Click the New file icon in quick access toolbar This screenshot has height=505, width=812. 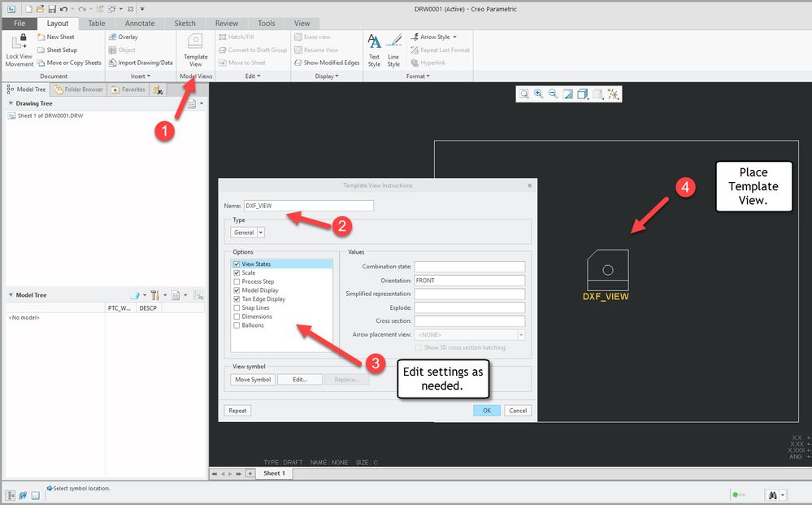click(29, 9)
